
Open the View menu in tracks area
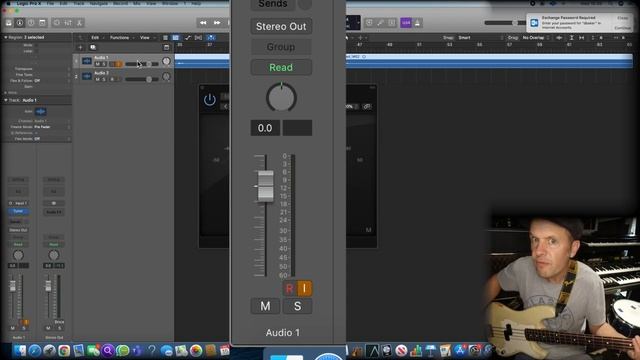tap(145, 38)
